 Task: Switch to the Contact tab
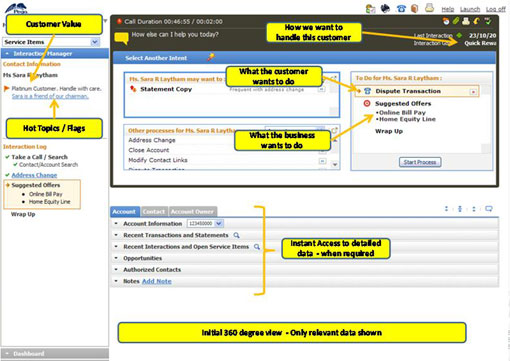tap(154, 212)
